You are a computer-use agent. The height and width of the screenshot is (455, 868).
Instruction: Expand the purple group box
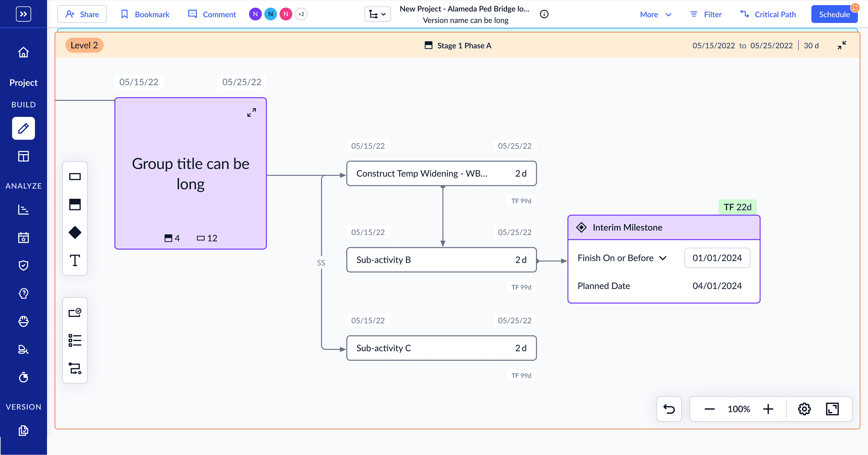252,112
